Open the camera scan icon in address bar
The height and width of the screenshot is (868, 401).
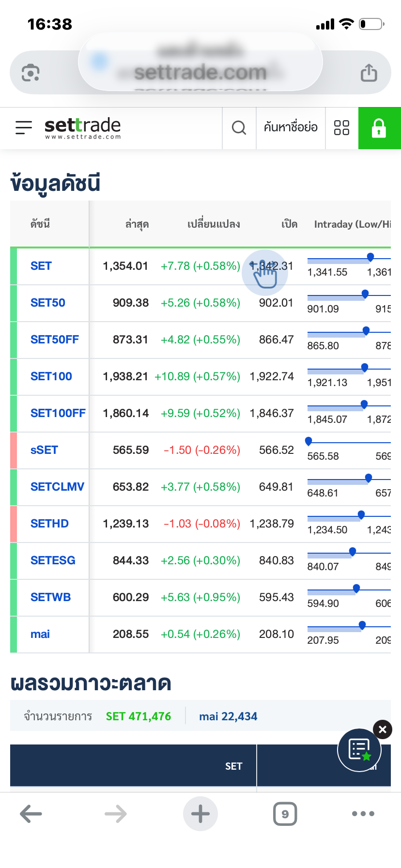[x=31, y=73]
